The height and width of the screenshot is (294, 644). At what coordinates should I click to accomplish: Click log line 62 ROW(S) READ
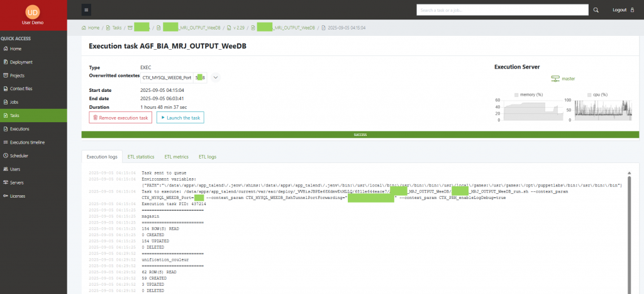tap(158, 272)
